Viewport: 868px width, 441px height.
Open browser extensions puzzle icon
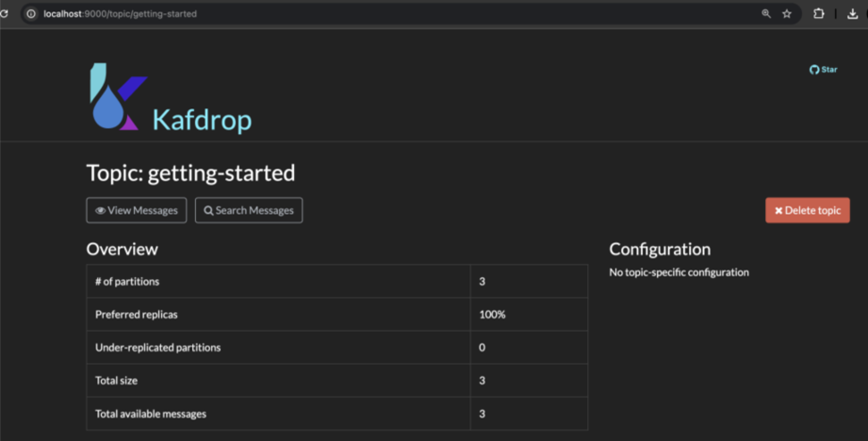point(818,14)
